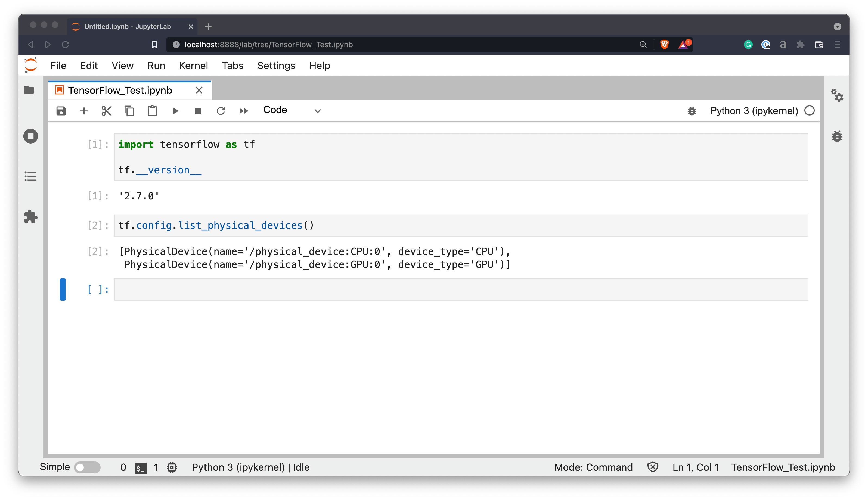This screenshot has width=868, height=499.
Task: Open the Kernel menu
Action: pyautogui.click(x=193, y=66)
